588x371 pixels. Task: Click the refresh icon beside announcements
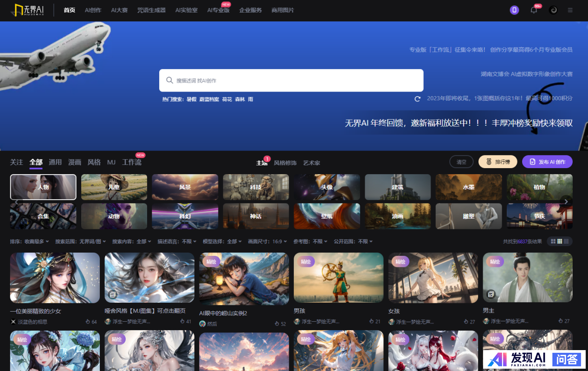pyautogui.click(x=418, y=99)
